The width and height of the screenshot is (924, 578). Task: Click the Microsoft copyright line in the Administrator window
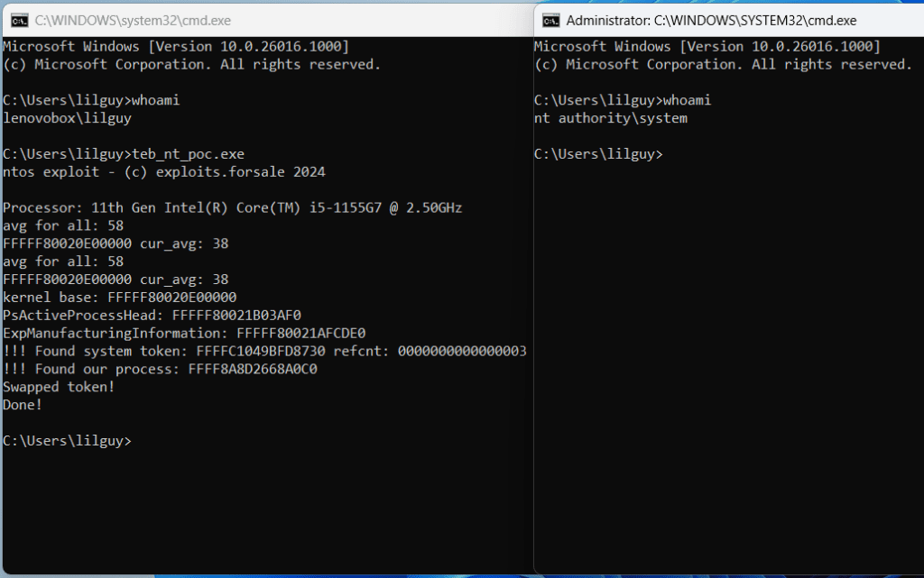click(x=723, y=65)
